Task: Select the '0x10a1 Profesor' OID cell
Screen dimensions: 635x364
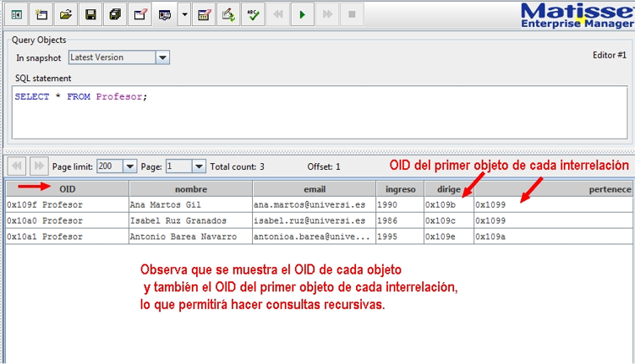Action: pyautogui.click(x=68, y=236)
